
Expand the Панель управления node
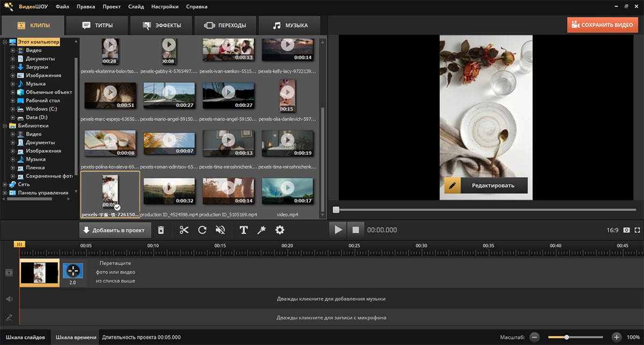(x=5, y=193)
